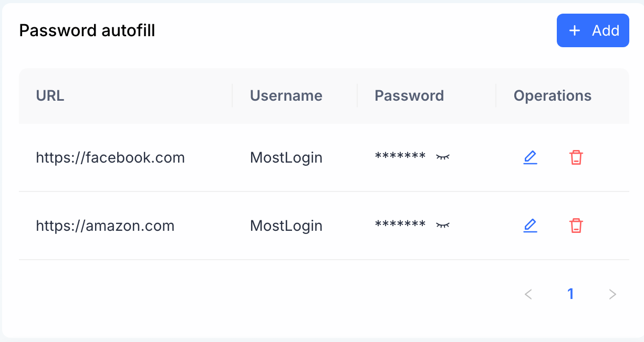Delete the amazon.com password entry
This screenshot has width=644, height=342.
576,226
